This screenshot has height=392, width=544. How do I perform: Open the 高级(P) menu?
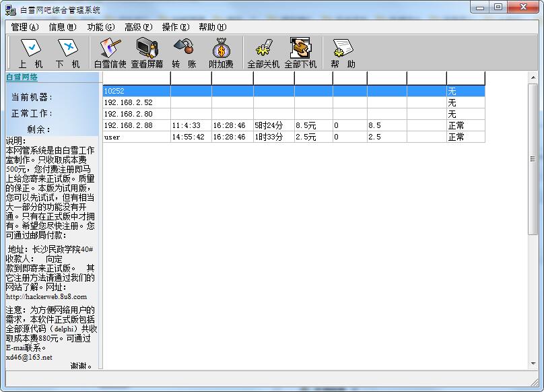click(x=138, y=27)
